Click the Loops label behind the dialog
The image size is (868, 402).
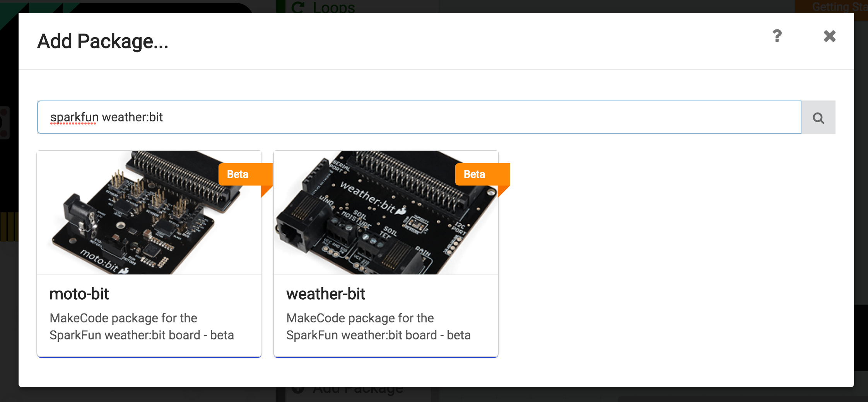click(x=334, y=7)
